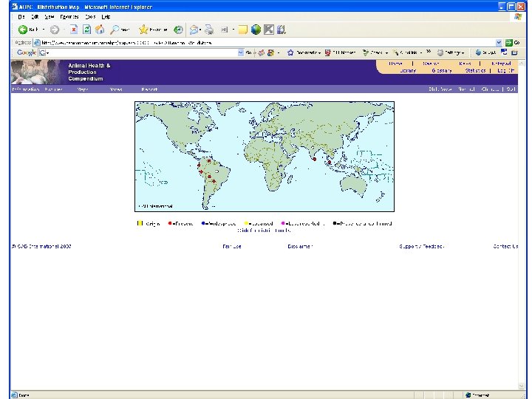Open the Support / Feedback footer link

coord(422,246)
